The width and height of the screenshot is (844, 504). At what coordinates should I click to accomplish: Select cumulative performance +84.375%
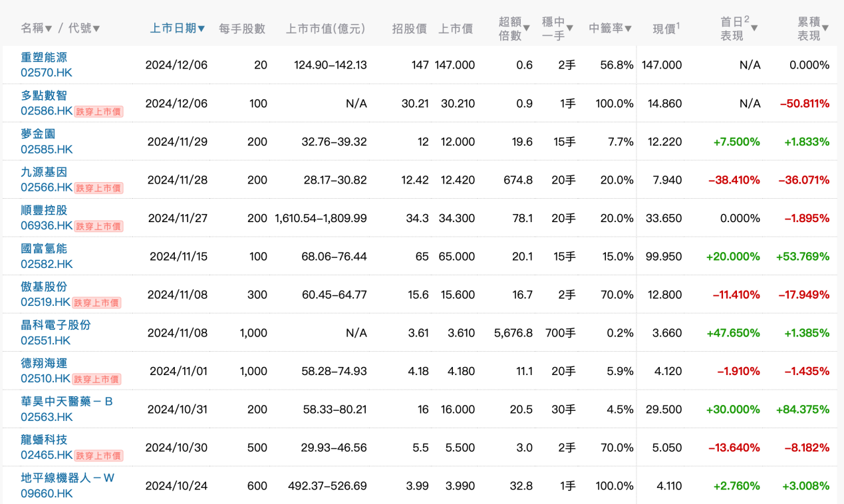coord(803,410)
